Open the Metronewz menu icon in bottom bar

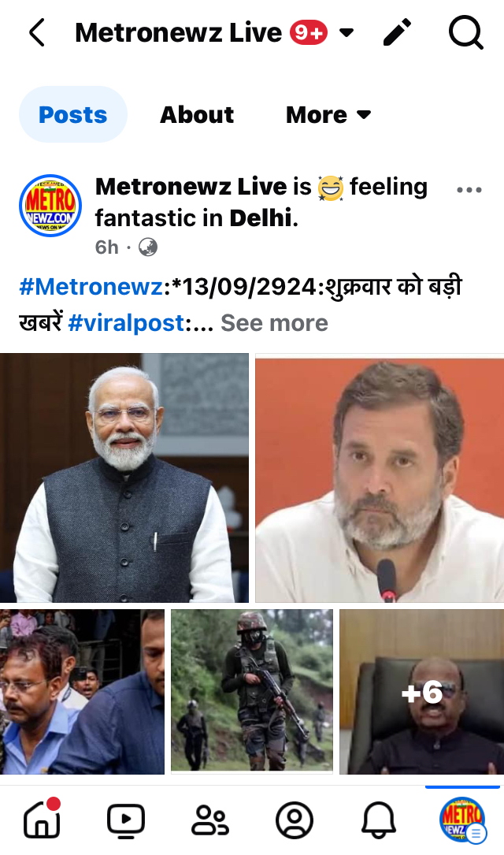click(462, 820)
